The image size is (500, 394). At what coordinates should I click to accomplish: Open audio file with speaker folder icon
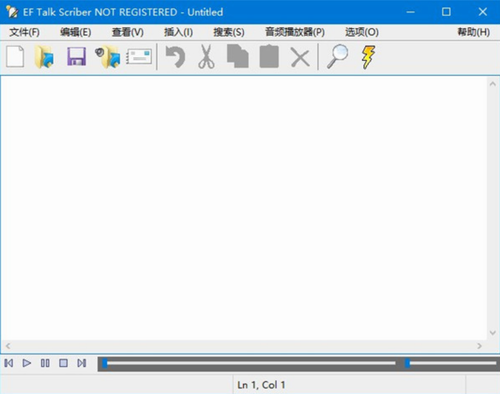coord(108,57)
